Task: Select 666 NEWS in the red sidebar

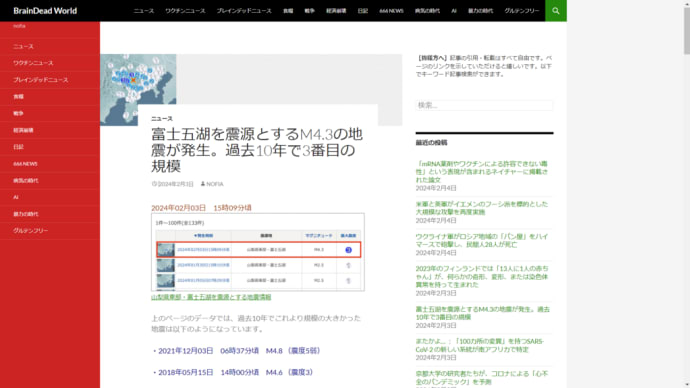Action: (x=25, y=163)
